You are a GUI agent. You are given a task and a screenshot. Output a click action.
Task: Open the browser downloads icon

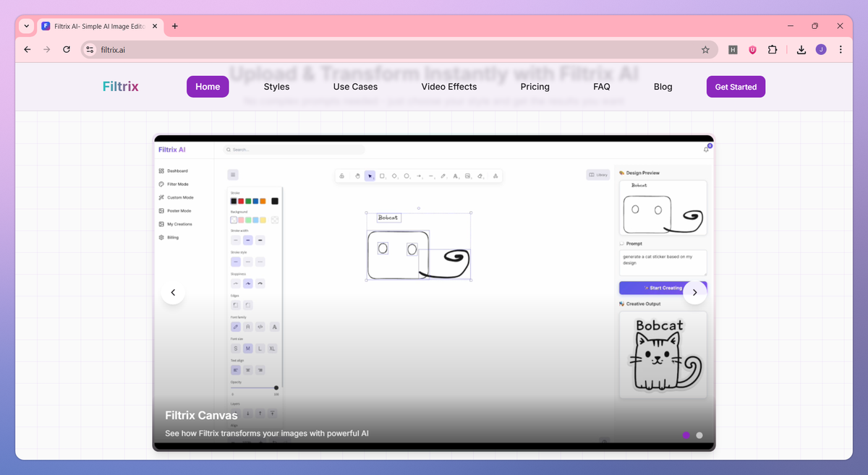pos(801,50)
